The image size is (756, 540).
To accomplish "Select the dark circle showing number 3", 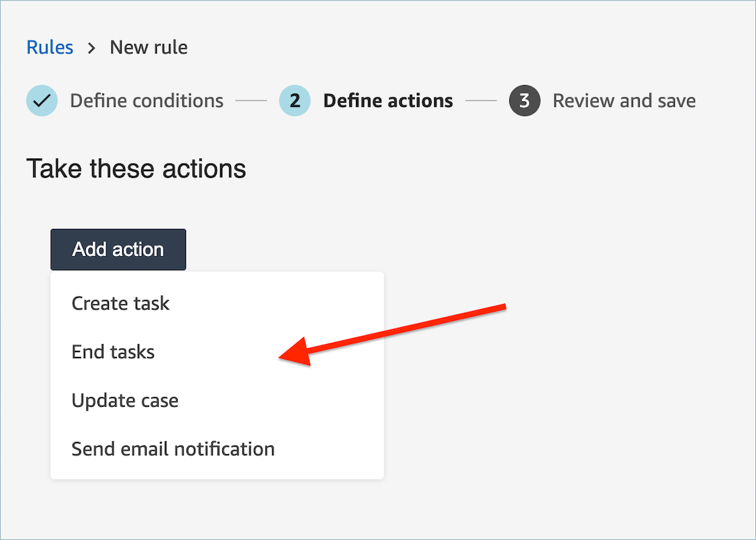I will pyautogui.click(x=524, y=100).
